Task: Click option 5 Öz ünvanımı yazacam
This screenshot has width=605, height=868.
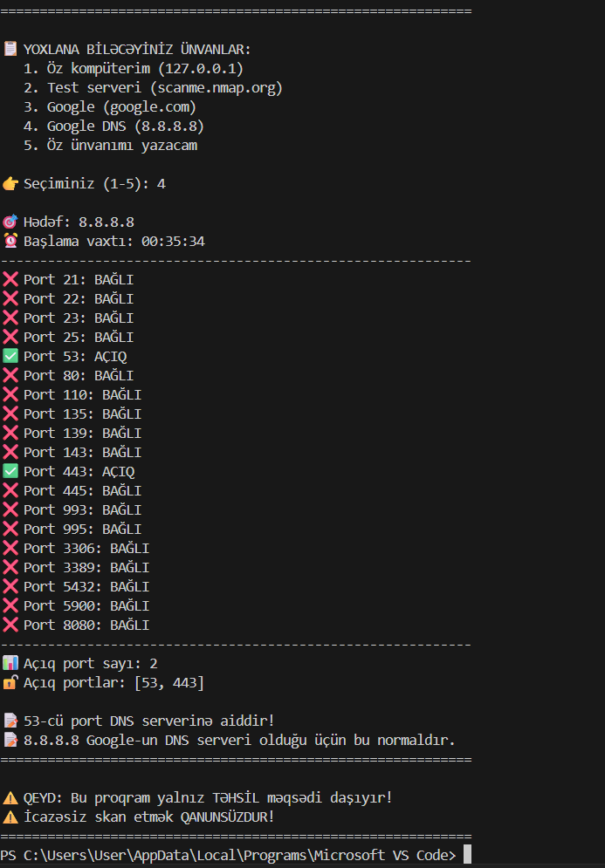Action: pos(121,145)
